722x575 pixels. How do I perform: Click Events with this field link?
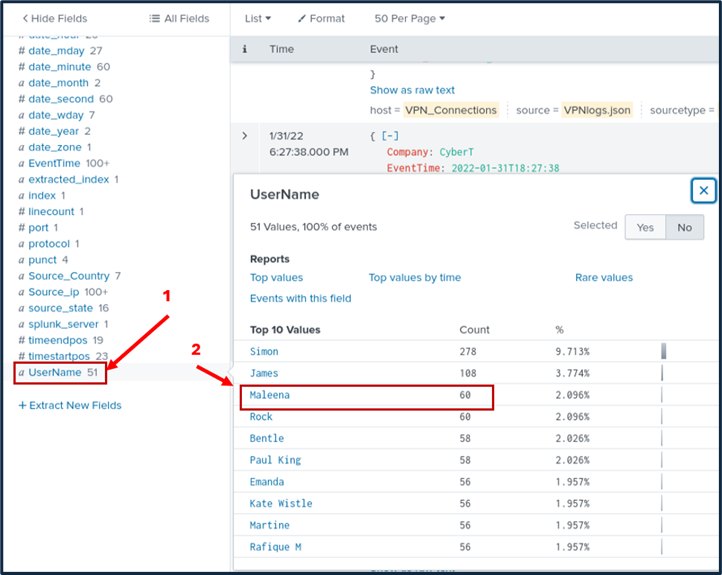pyautogui.click(x=300, y=298)
